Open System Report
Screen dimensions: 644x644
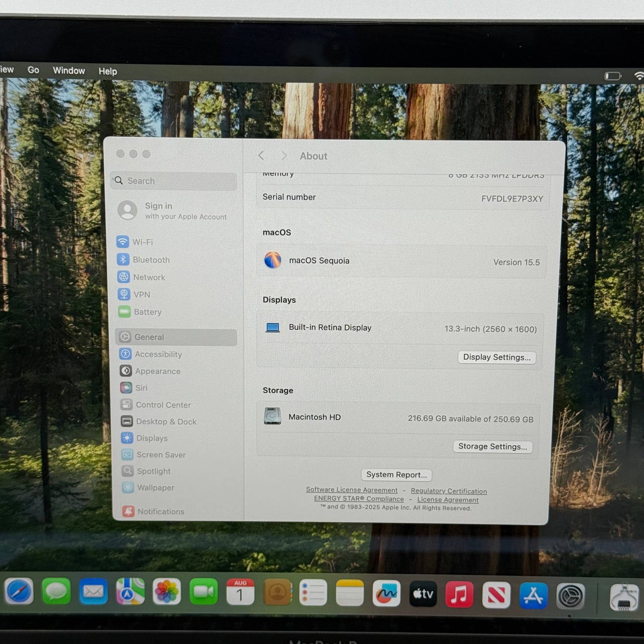(396, 474)
